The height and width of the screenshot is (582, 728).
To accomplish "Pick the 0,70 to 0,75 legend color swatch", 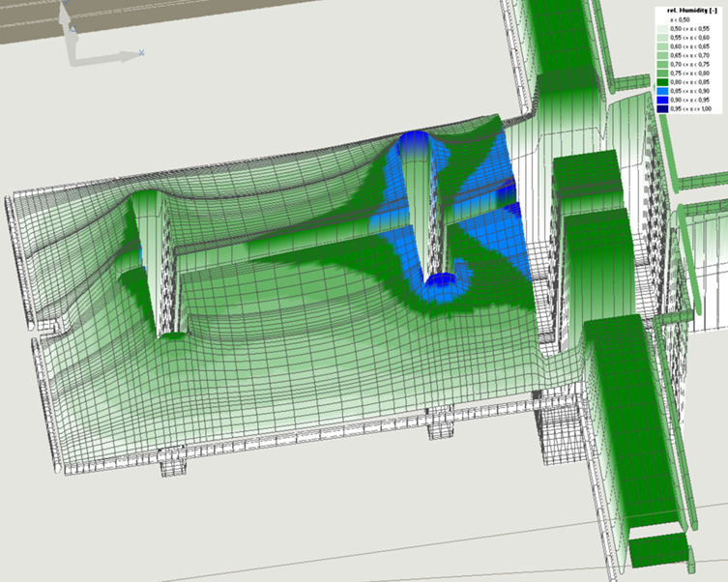I will click(x=662, y=65).
